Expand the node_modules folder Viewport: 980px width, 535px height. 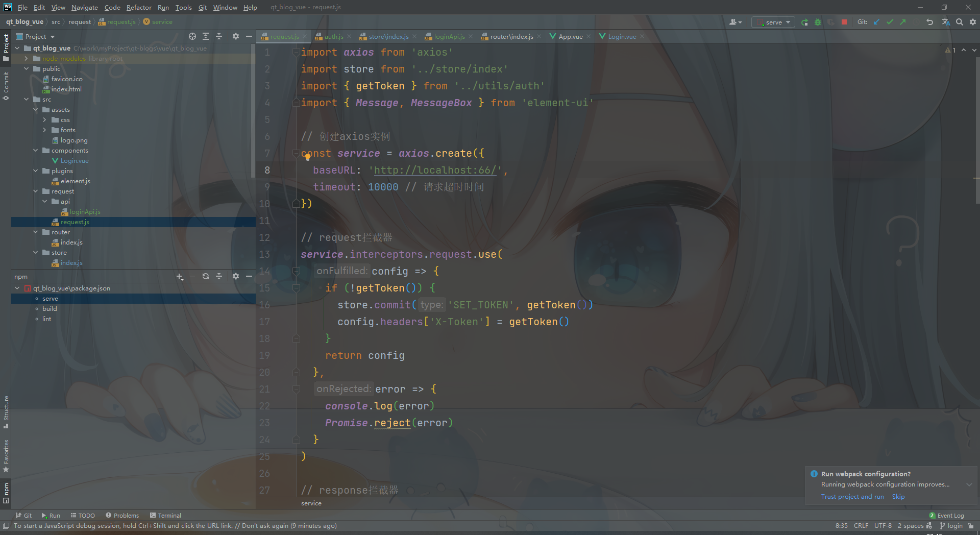26,59
